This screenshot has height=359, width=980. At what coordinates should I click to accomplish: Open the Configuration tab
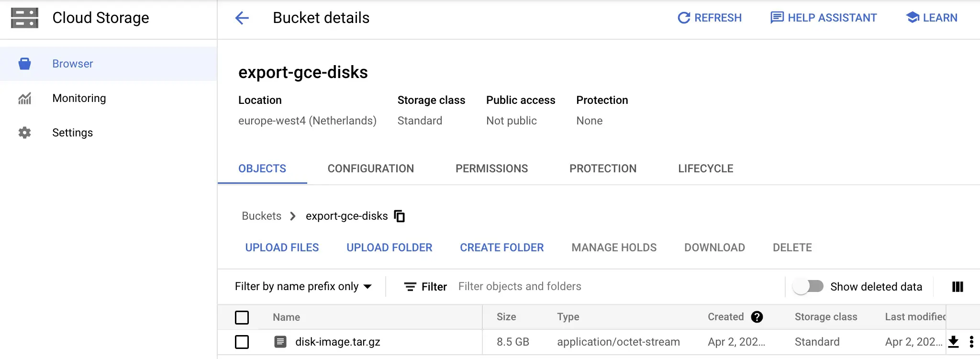pos(371,168)
